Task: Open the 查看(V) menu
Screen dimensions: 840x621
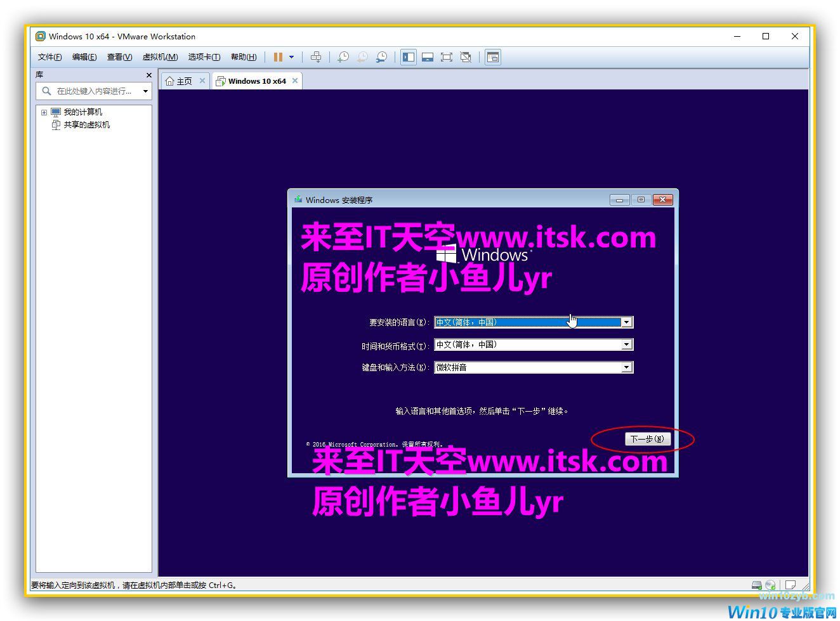Action: tap(119, 57)
